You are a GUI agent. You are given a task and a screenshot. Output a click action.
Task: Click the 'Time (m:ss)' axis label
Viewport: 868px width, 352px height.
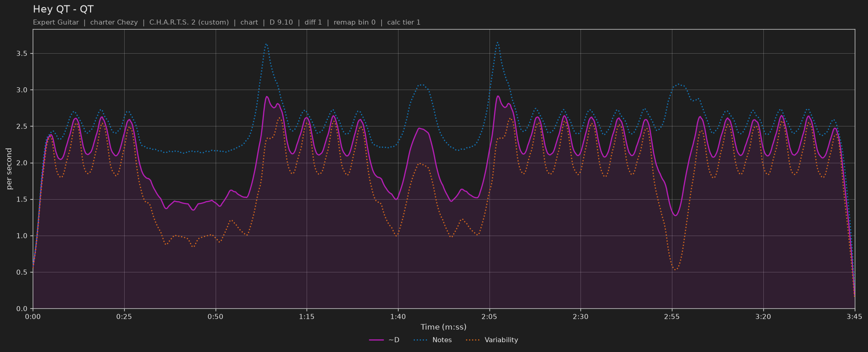(443, 327)
